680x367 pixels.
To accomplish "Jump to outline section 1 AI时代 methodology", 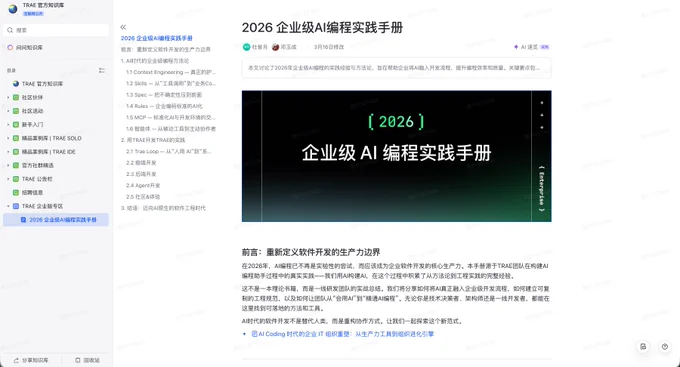I will [155, 61].
